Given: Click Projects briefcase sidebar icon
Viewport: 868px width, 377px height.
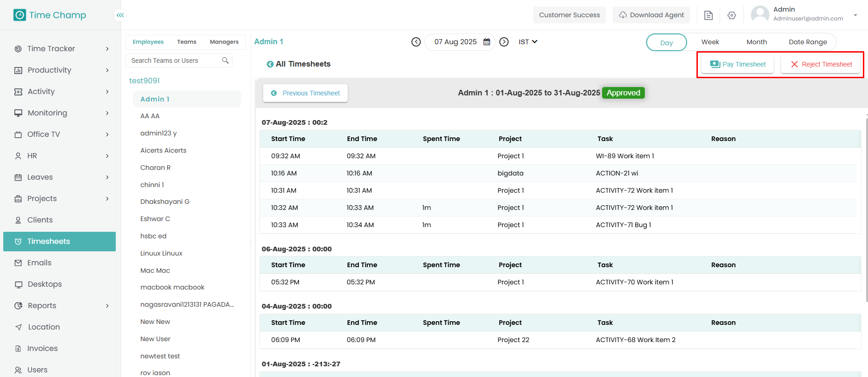Looking at the screenshot, I should pos(18,199).
